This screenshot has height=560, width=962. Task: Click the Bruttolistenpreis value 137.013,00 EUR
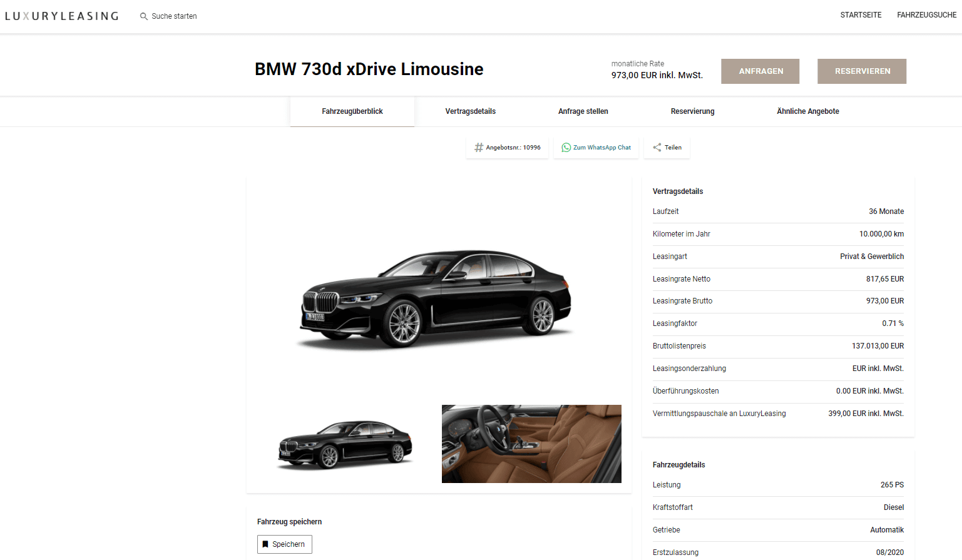(878, 346)
